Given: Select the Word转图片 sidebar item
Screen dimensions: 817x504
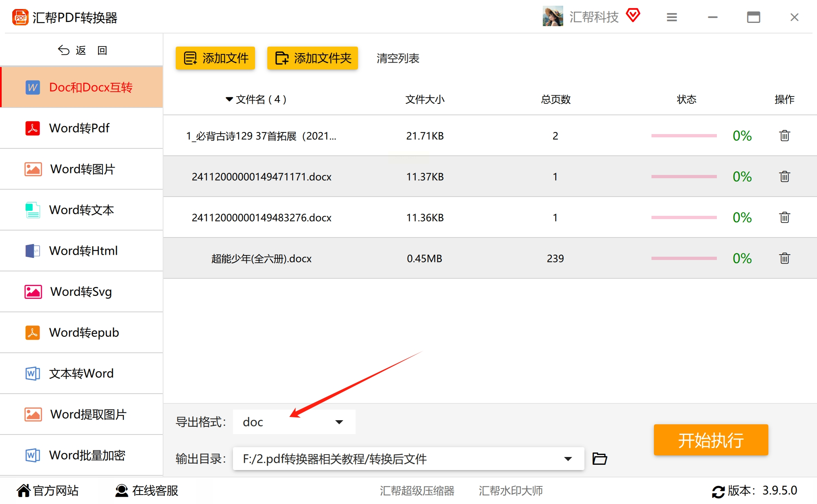Looking at the screenshot, I should [81, 169].
